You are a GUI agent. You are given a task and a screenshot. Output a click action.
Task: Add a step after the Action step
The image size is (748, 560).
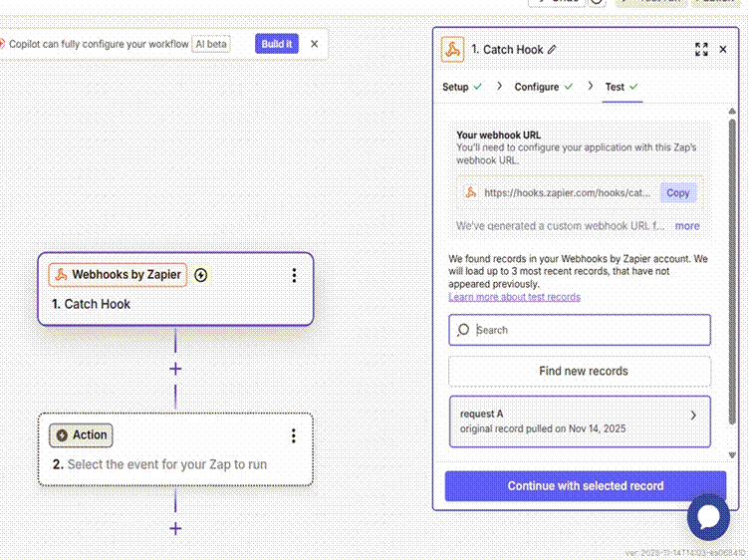tap(175, 528)
